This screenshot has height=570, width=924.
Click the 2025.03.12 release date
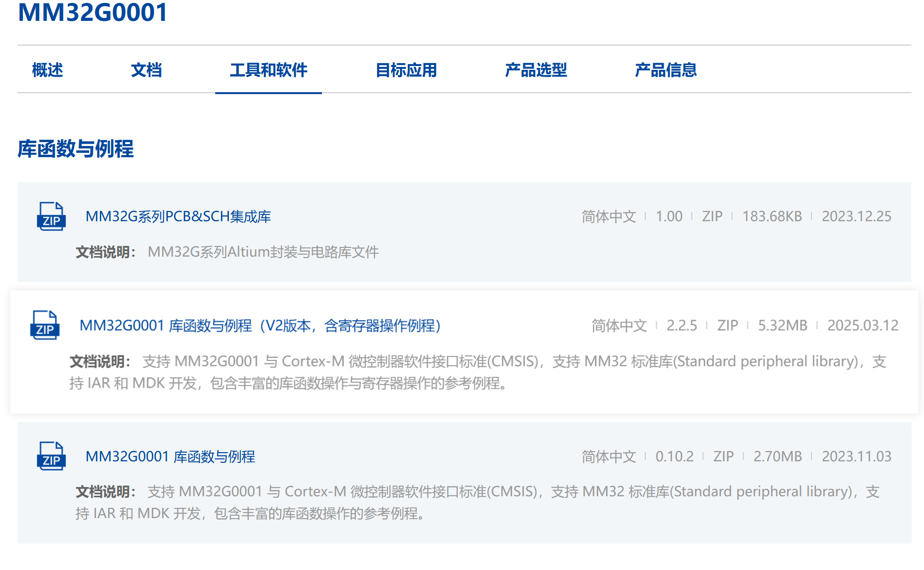[862, 326]
